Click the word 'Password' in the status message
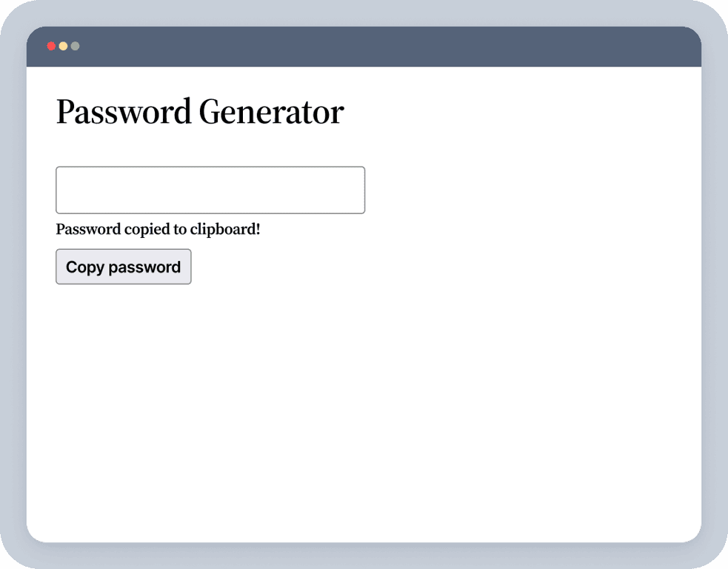This screenshot has height=569, width=728. coord(88,229)
